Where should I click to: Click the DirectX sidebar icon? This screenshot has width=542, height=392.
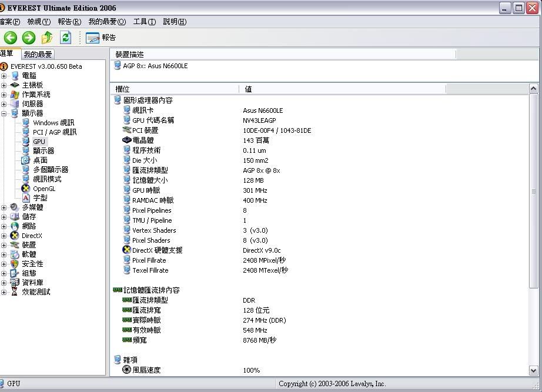tap(15, 236)
